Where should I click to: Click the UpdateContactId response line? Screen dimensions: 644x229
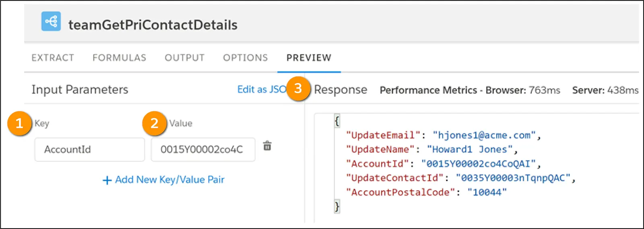[460, 178]
